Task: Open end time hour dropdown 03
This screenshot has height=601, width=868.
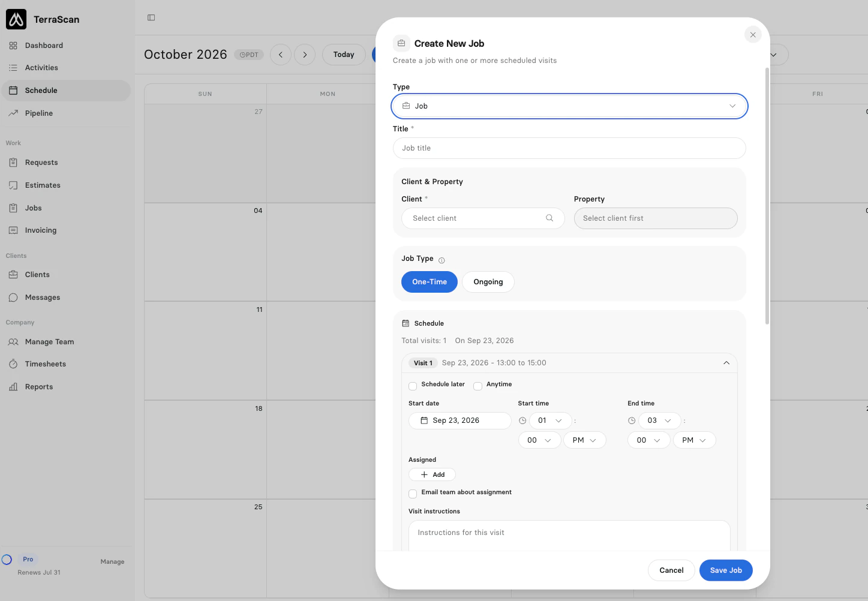Action: 660,420
